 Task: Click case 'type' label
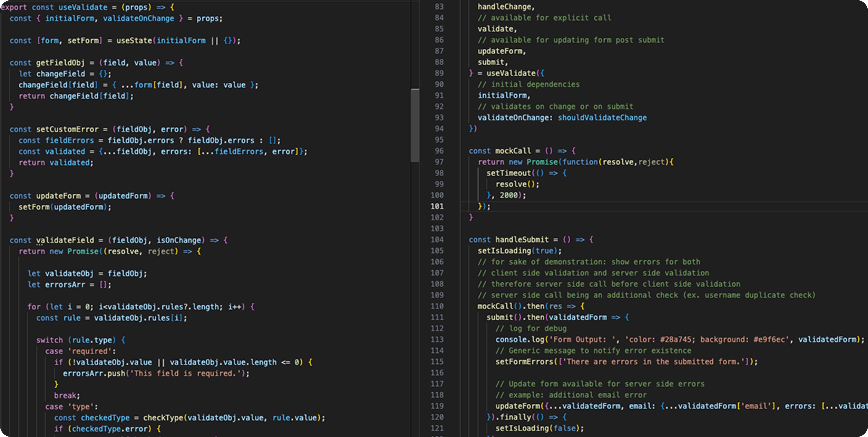71,407
